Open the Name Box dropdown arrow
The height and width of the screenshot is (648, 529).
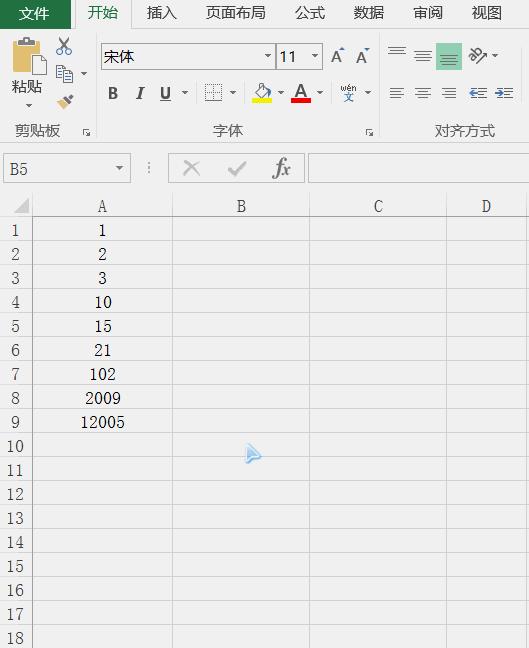coord(119,168)
